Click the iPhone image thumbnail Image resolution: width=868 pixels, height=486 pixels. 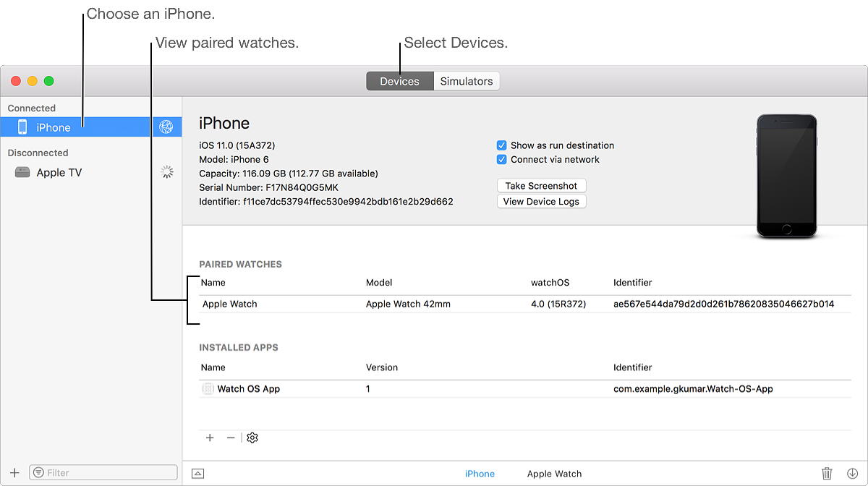(x=786, y=176)
